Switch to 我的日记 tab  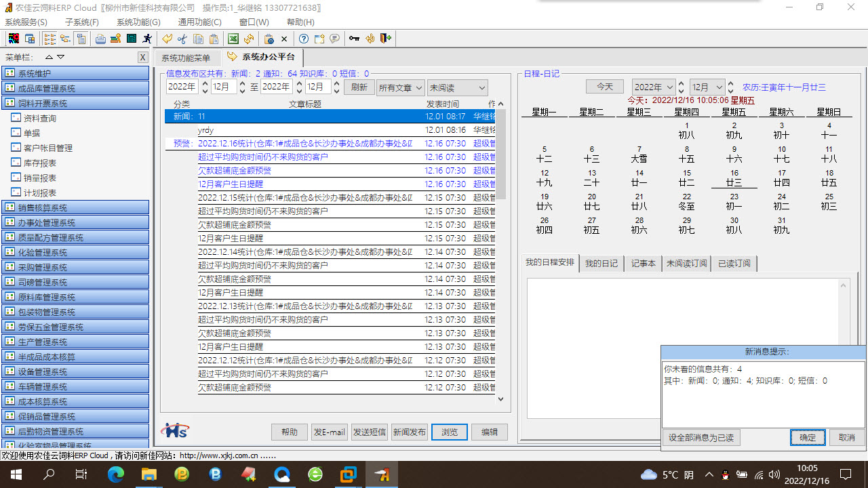pos(602,263)
